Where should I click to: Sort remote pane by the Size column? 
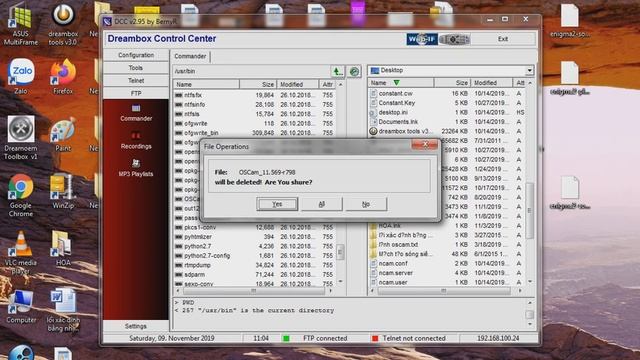coord(258,84)
